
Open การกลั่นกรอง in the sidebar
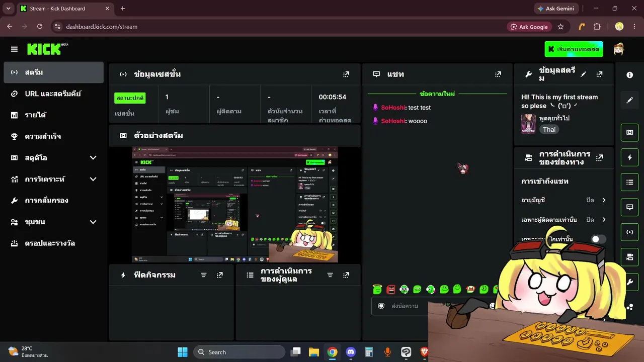click(x=53, y=201)
